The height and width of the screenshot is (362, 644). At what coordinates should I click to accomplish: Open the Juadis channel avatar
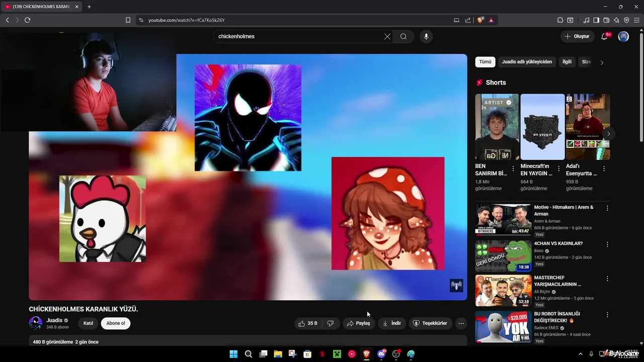click(36, 323)
